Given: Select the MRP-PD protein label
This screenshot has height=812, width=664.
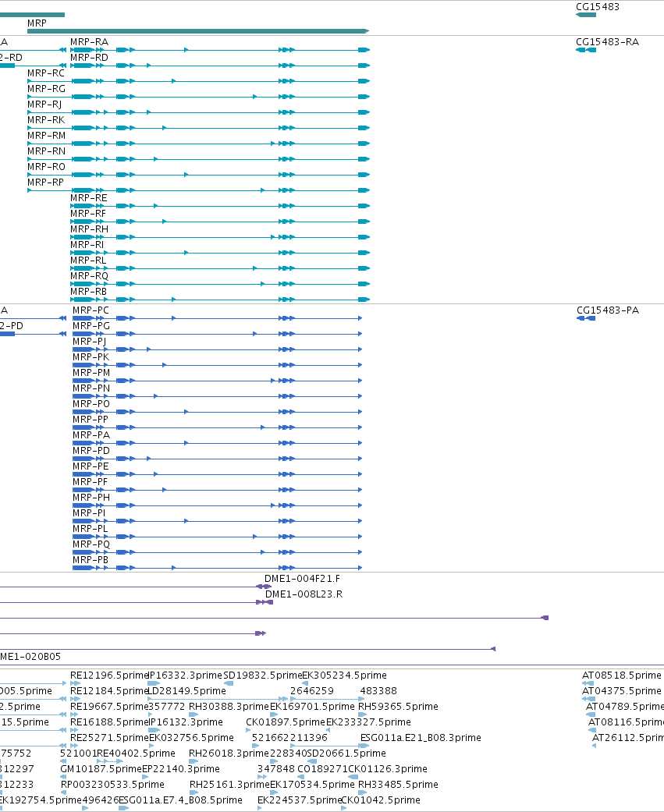Looking at the screenshot, I should [91, 450].
